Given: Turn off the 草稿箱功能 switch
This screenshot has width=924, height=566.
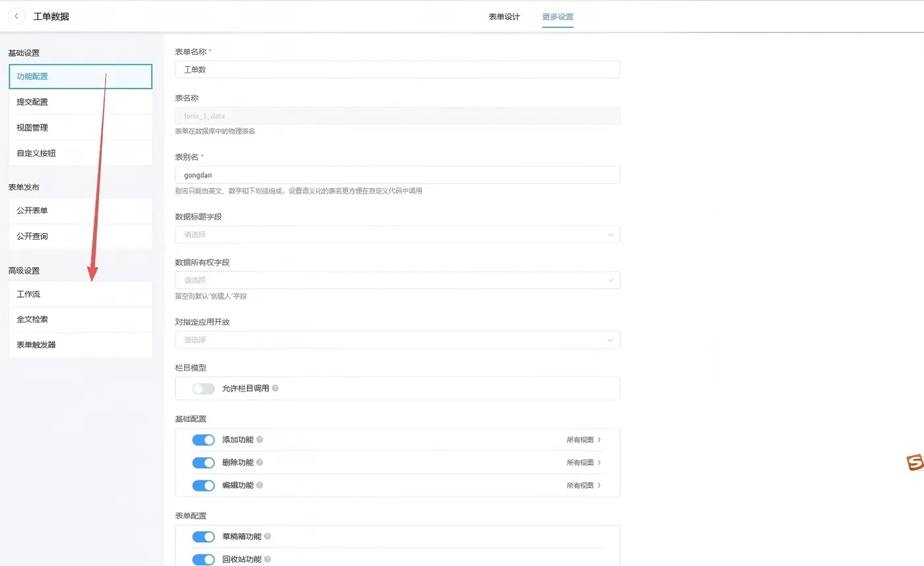Looking at the screenshot, I should click(x=201, y=536).
